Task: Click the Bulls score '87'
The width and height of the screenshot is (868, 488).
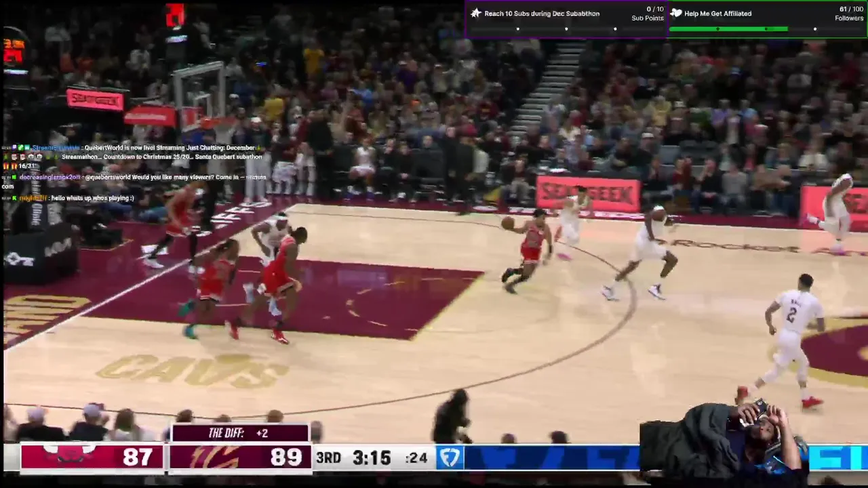Action: pos(137,457)
